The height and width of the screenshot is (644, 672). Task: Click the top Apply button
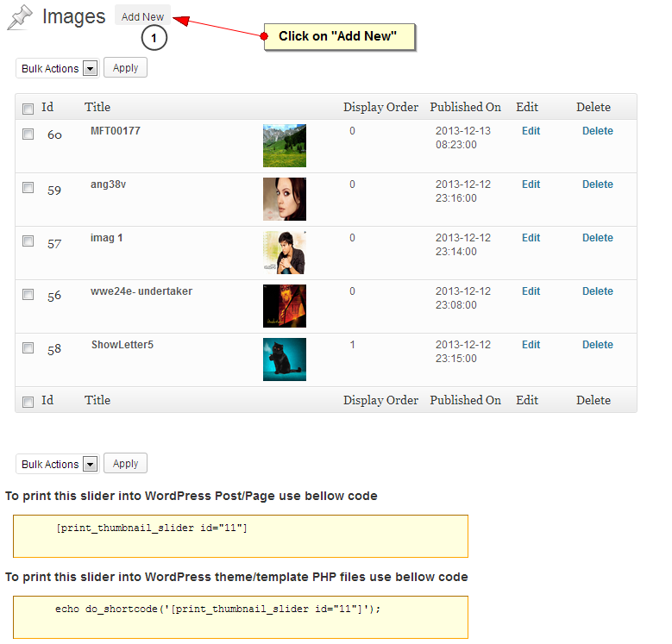click(125, 67)
